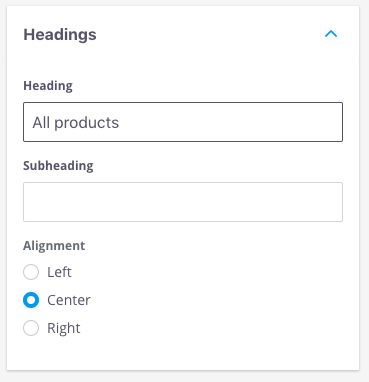This screenshot has width=369, height=382.
Task: Place cursor in 'All products' text
Action: 76,123
